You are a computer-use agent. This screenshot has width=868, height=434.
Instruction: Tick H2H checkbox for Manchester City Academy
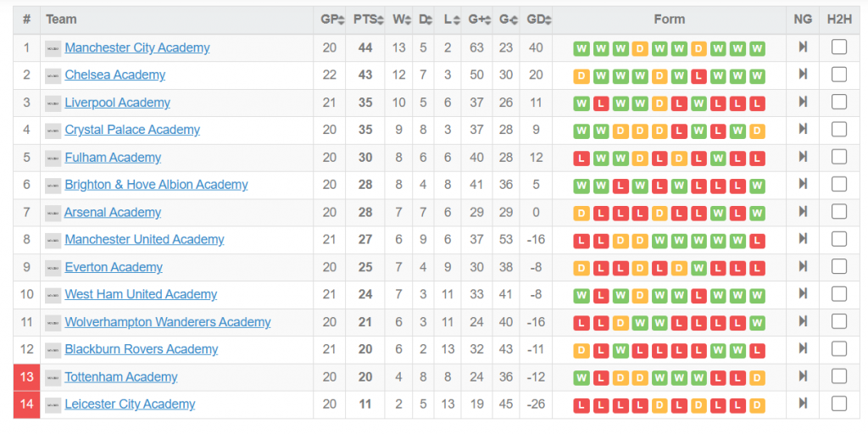click(x=839, y=47)
